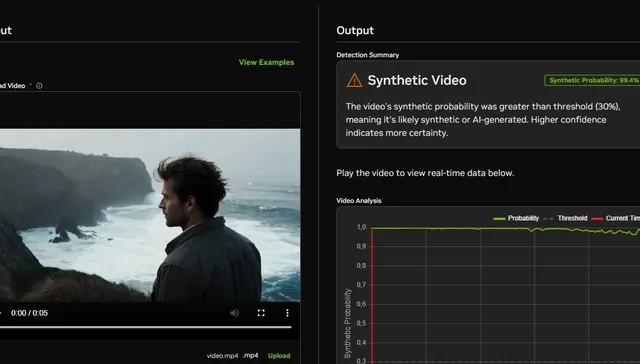The height and width of the screenshot is (364, 640).
Task: Click the video preview of man on cliff
Action: pyautogui.click(x=150, y=215)
